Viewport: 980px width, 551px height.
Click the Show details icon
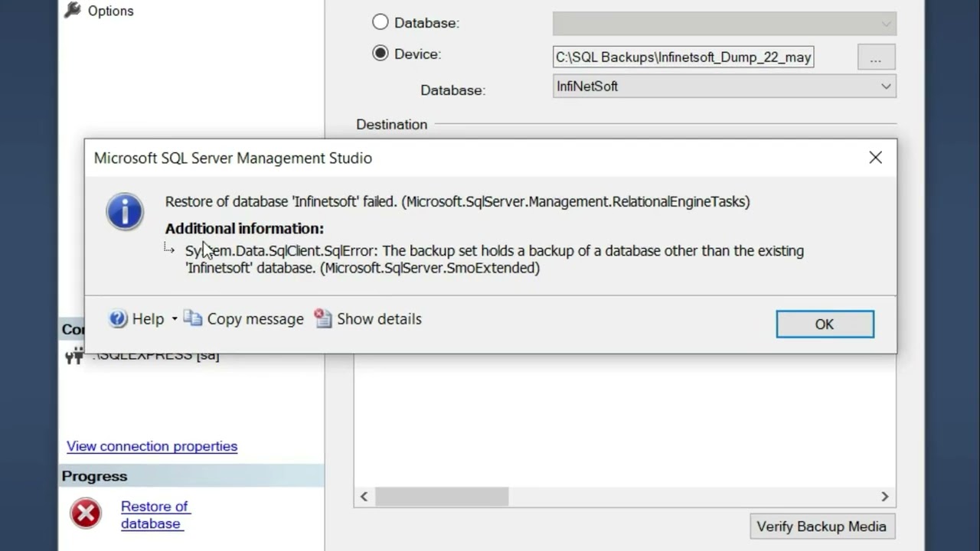point(324,319)
